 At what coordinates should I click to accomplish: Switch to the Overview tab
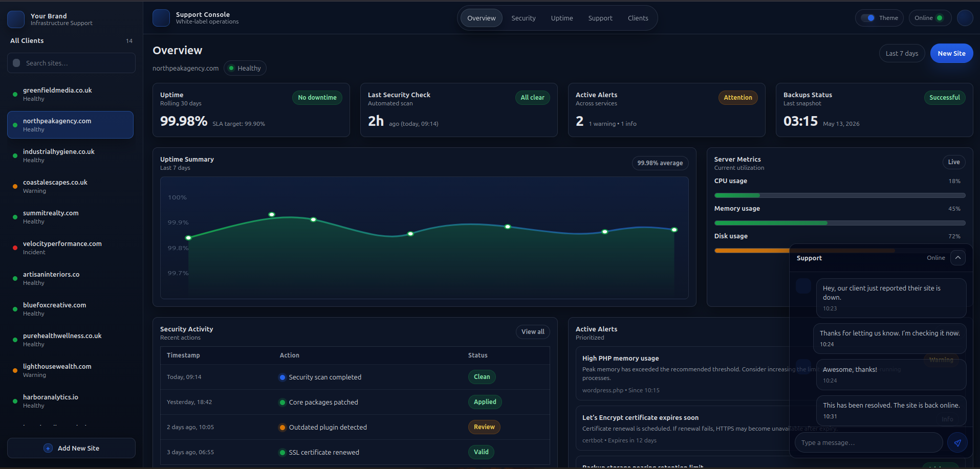(x=481, y=18)
